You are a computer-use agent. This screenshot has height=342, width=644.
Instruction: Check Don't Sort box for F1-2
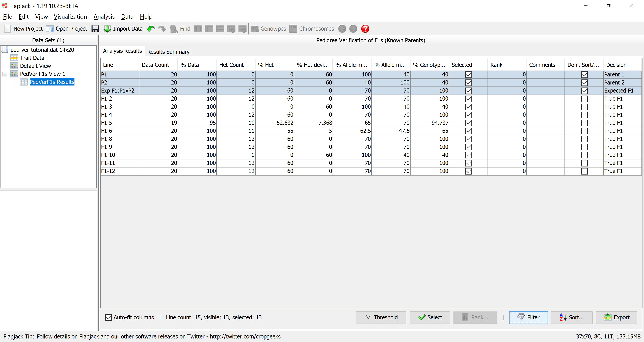click(x=584, y=99)
